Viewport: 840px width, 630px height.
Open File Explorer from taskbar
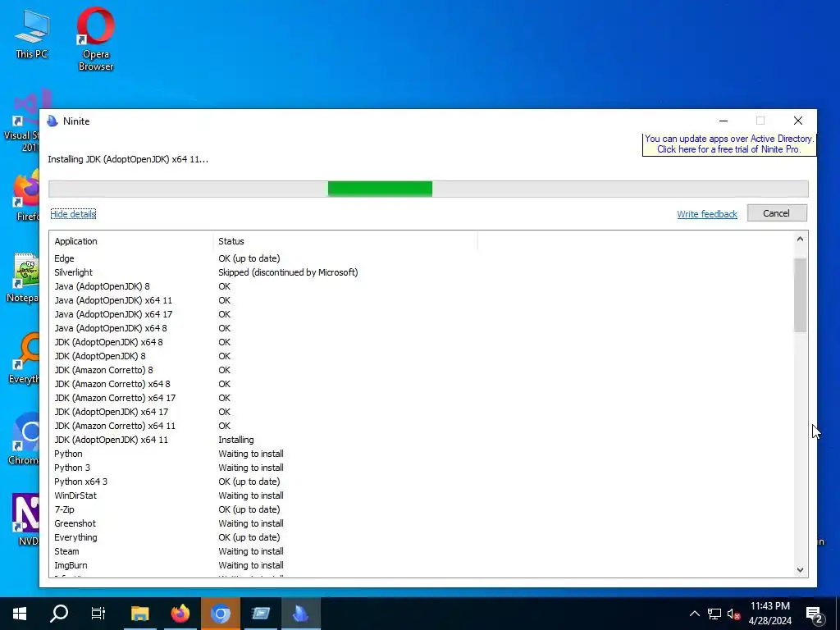point(139,614)
